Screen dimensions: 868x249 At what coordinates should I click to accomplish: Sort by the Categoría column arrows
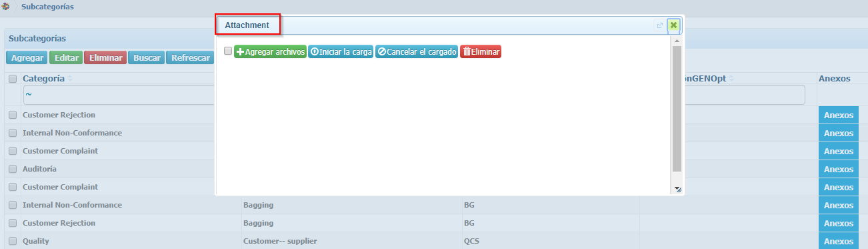pos(70,79)
